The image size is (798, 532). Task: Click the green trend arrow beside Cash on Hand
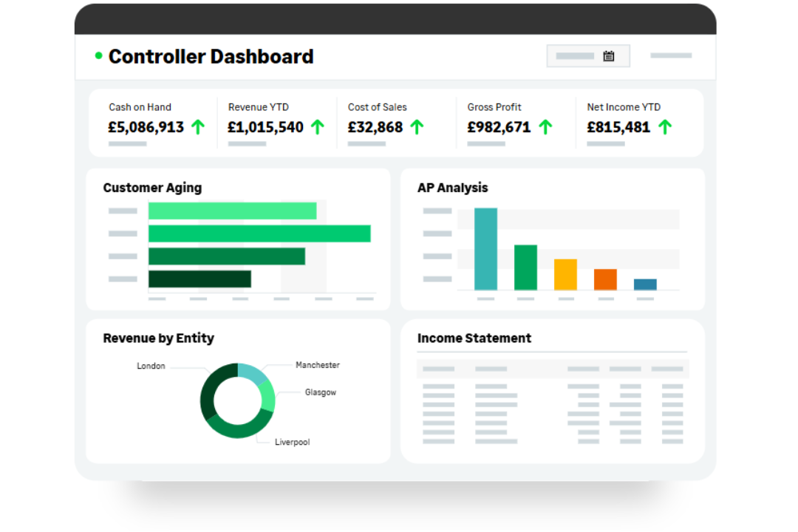pyautogui.click(x=198, y=127)
